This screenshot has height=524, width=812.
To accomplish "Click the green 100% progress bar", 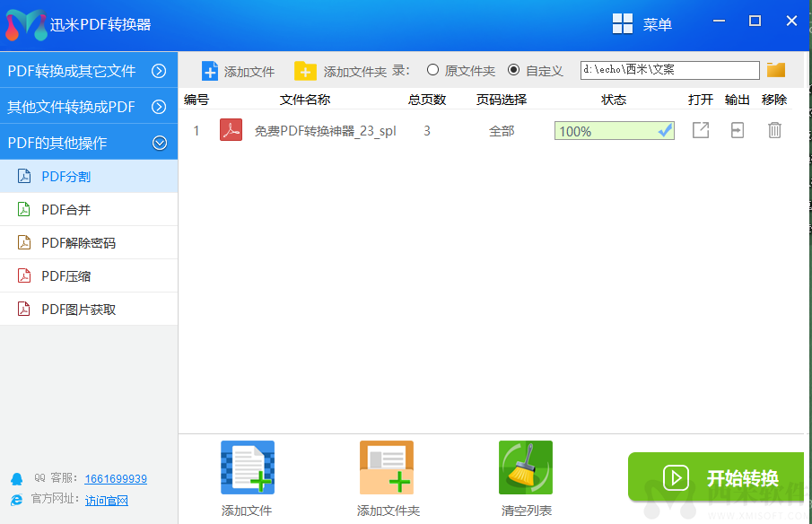I will [614, 130].
